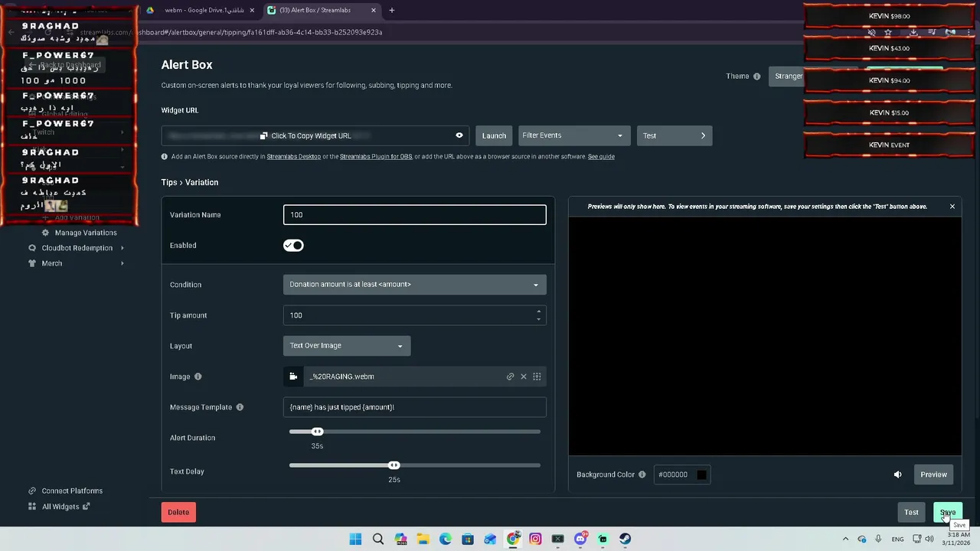Click the info icon beside Image label

(198, 377)
